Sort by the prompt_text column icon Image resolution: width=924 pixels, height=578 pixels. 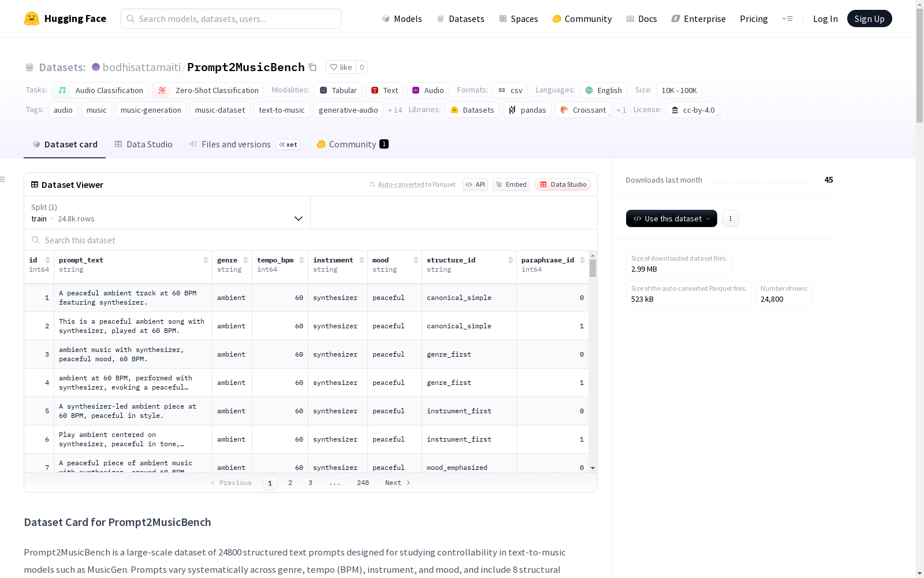tap(206, 260)
